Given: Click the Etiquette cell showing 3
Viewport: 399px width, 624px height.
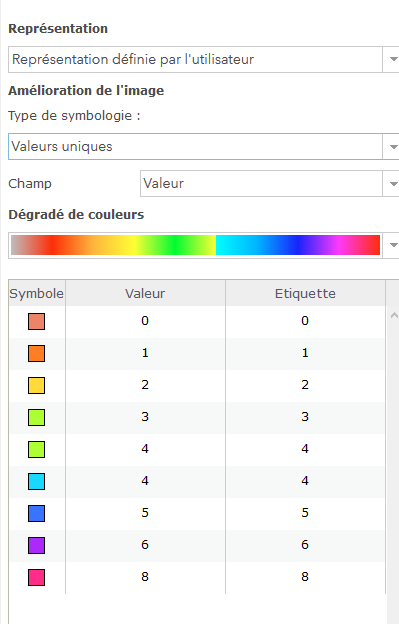Looking at the screenshot, I should [305, 417].
